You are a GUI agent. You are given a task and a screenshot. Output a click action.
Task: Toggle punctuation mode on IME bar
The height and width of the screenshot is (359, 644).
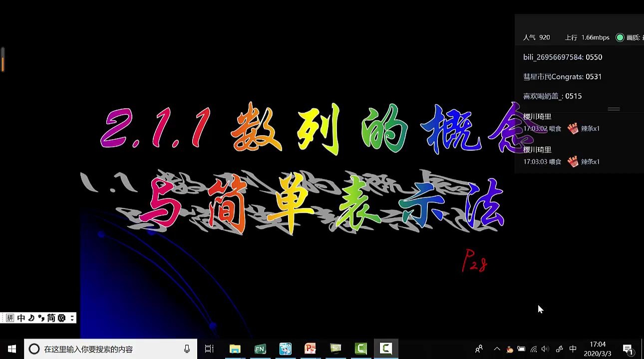pyautogui.click(x=41, y=318)
